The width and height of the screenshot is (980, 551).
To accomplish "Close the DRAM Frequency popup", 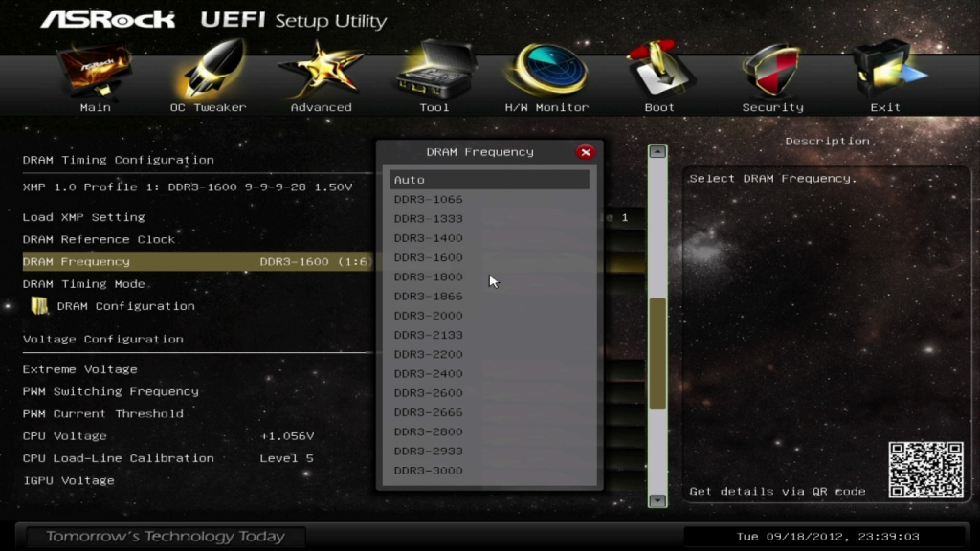I will click(x=586, y=152).
